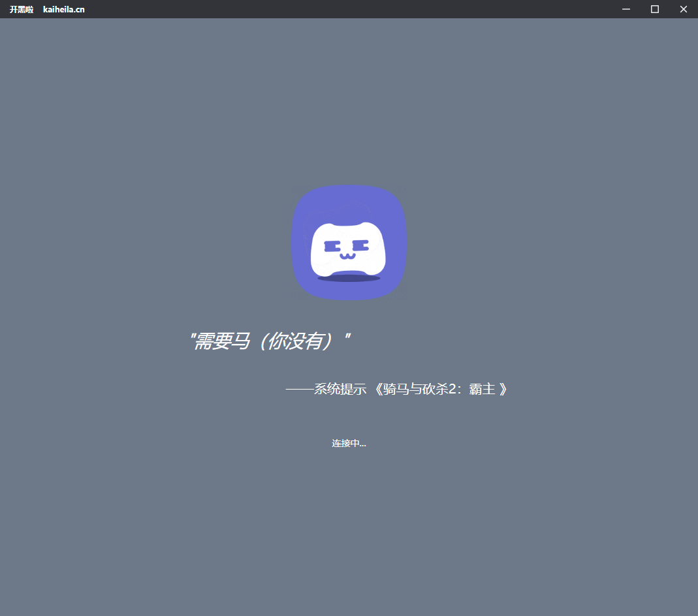The width and height of the screenshot is (698, 616).
Task: Minimize the Kaiheila window
Action: 626,9
